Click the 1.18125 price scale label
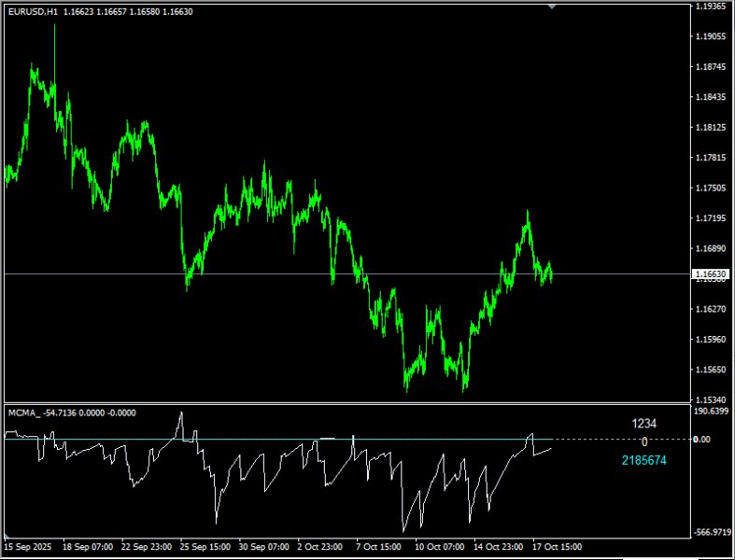Image resolution: width=735 pixels, height=560 pixels. point(711,128)
